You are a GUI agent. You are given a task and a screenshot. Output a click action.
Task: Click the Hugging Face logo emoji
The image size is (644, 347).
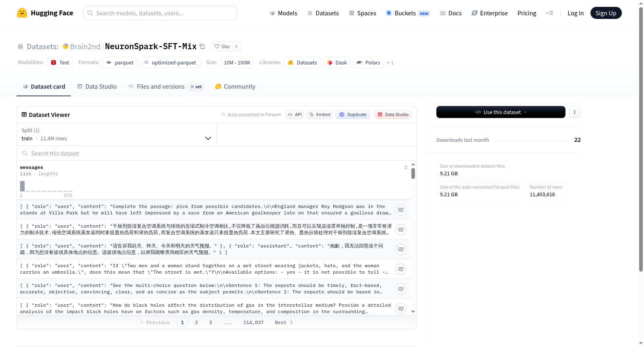pos(22,13)
